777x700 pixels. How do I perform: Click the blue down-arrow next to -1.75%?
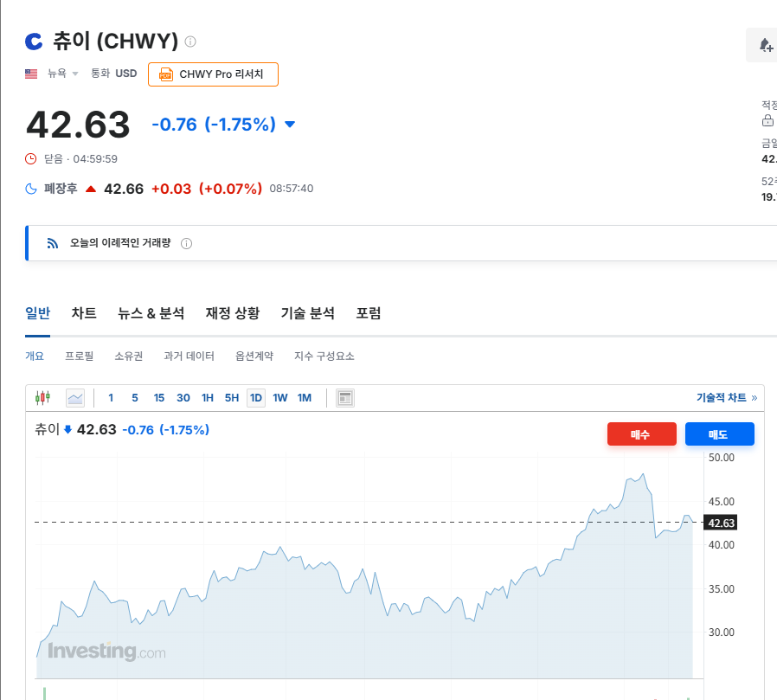tap(290, 125)
